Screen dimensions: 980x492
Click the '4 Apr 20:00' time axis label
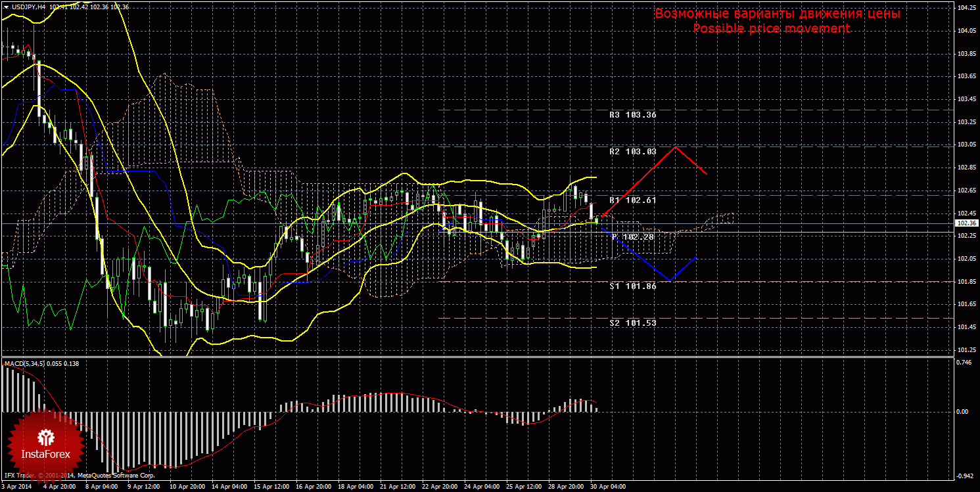pyautogui.click(x=60, y=487)
